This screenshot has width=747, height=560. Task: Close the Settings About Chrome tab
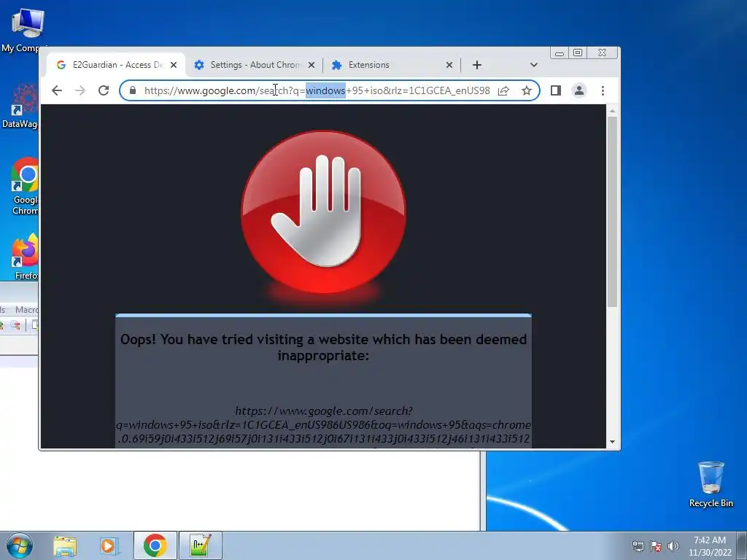(x=311, y=65)
